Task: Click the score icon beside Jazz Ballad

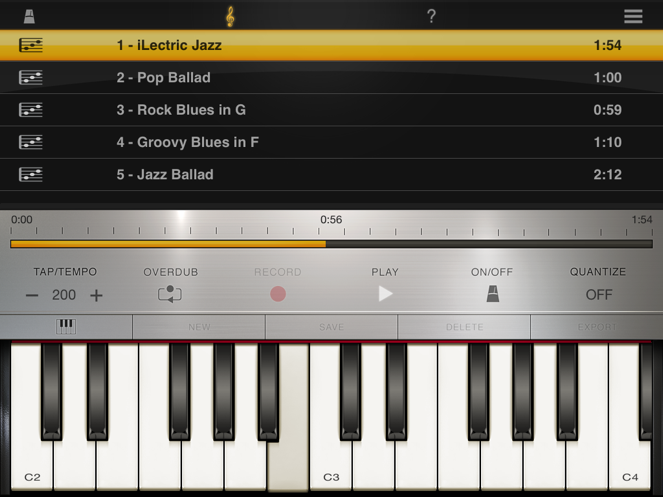Action: (31, 174)
